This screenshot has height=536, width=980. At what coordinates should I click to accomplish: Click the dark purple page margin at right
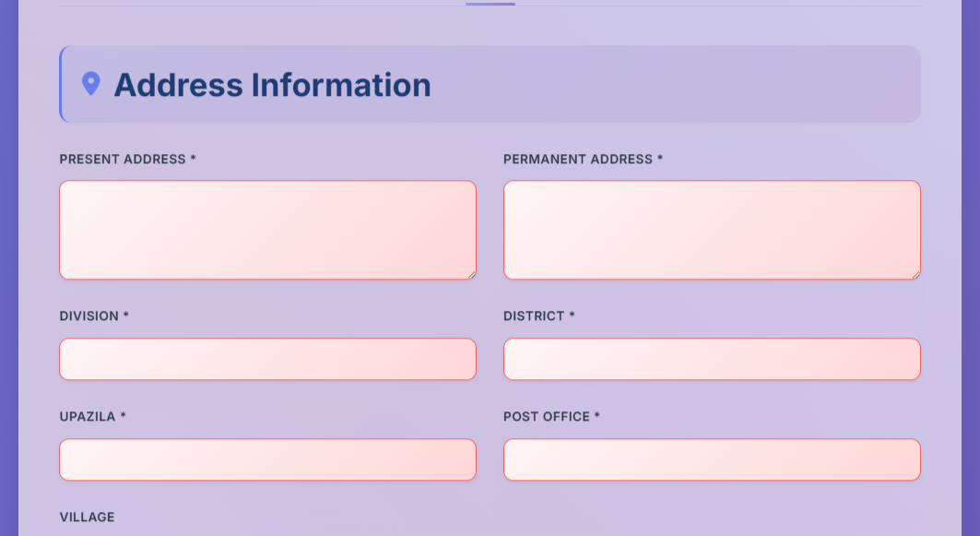tap(971, 268)
